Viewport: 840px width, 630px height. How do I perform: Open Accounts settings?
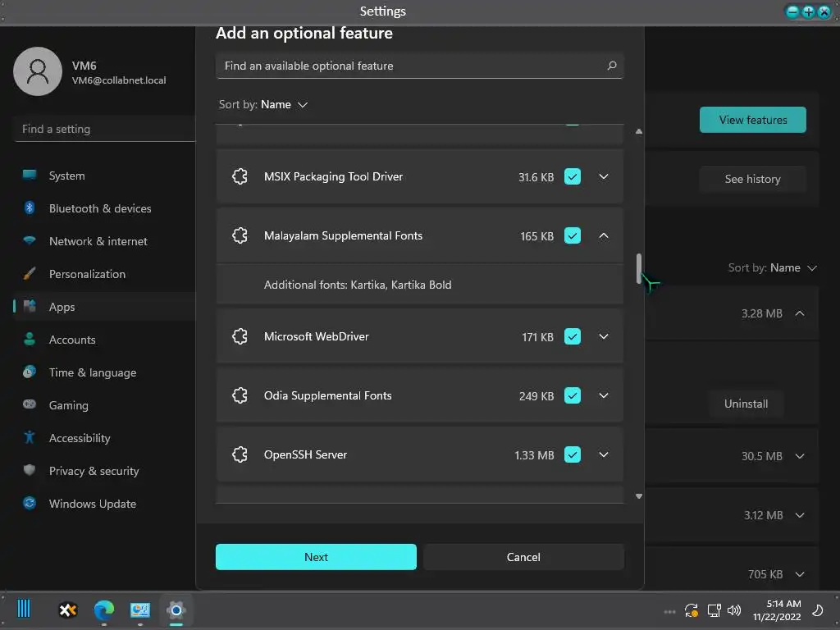(x=104, y=340)
